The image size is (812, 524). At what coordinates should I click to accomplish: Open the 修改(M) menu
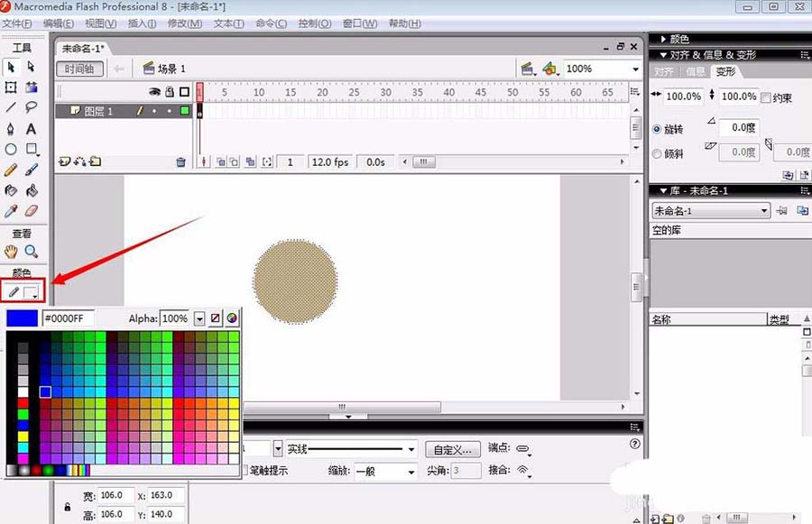point(185,23)
